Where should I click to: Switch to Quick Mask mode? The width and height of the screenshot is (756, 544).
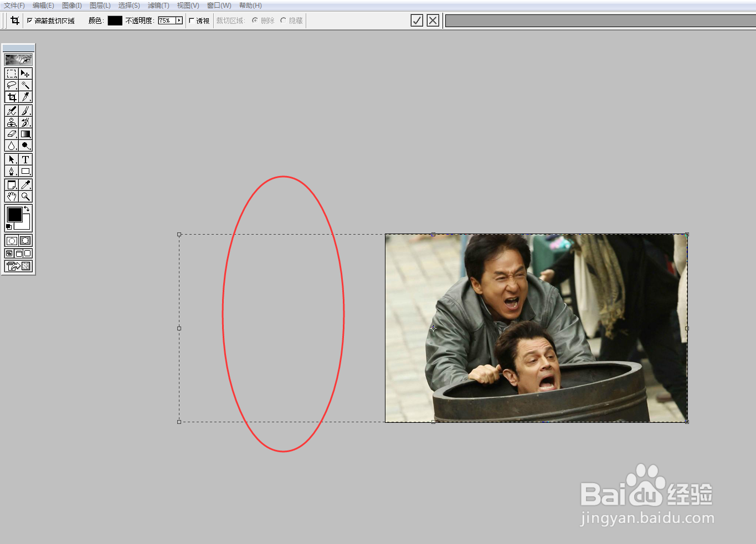(25, 241)
